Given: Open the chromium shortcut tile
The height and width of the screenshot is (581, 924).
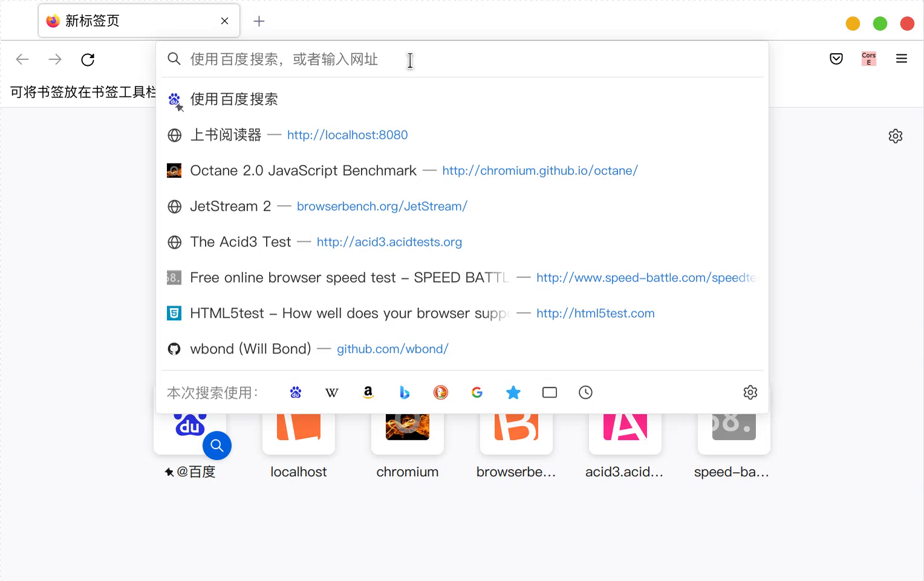Looking at the screenshot, I should [x=408, y=445].
